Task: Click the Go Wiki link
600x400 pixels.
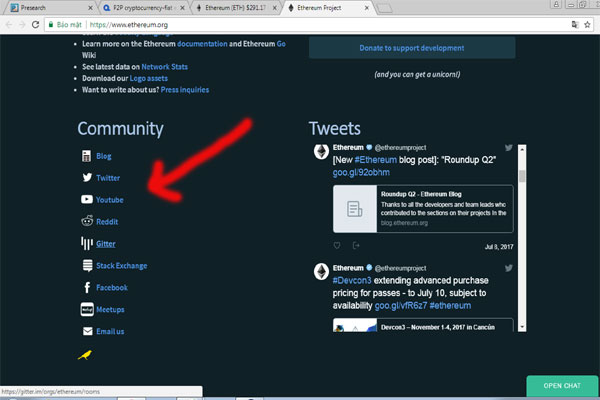Action: click(x=281, y=44)
